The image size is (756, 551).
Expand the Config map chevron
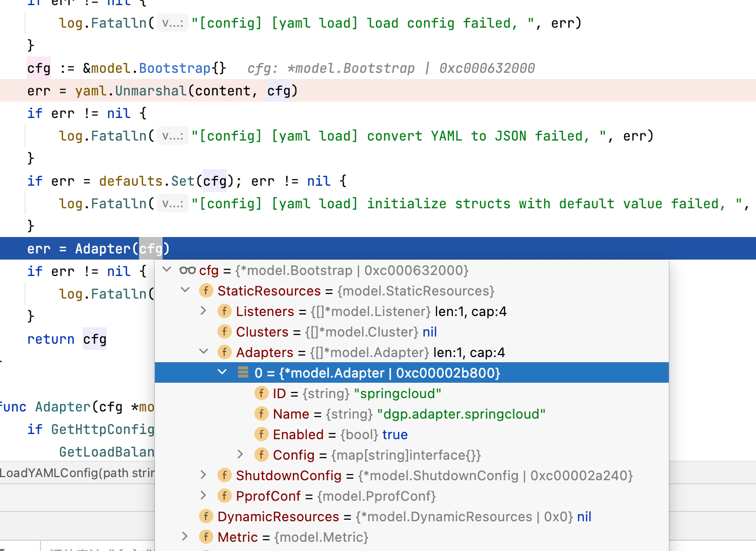pyautogui.click(x=241, y=454)
